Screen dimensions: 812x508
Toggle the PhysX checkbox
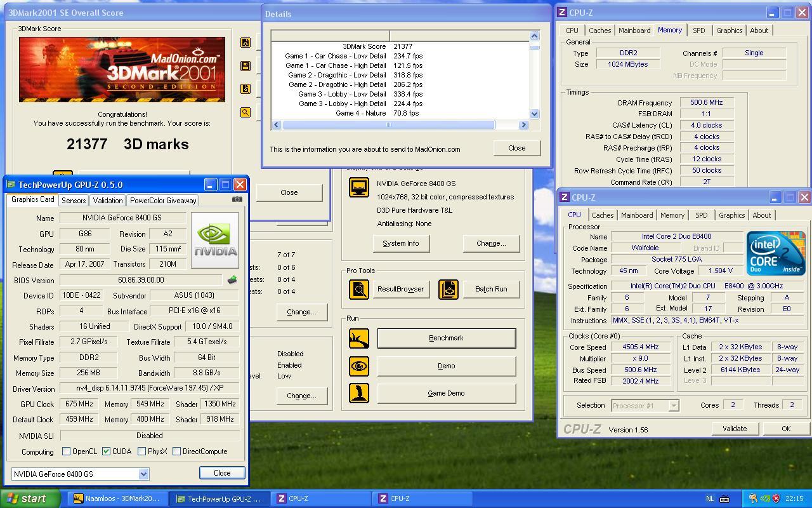[x=141, y=451]
